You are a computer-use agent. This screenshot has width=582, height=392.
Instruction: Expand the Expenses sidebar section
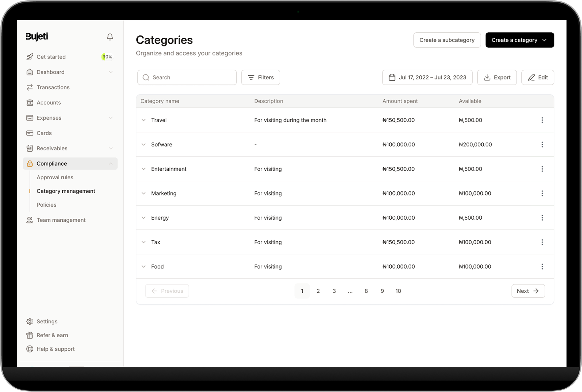click(111, 118)
